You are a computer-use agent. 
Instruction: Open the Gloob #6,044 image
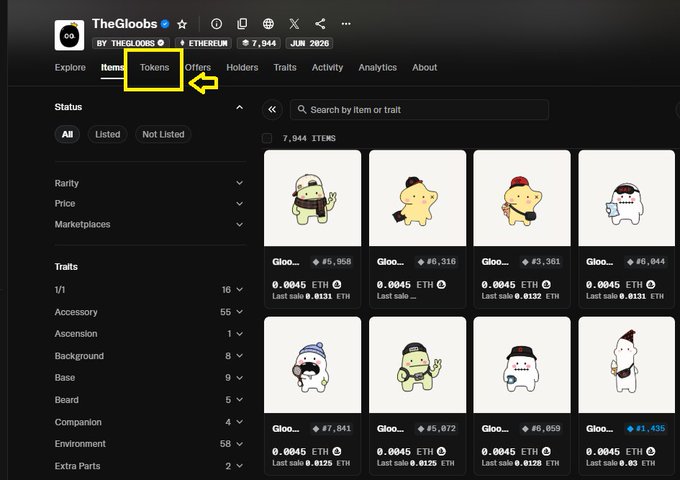627,198
